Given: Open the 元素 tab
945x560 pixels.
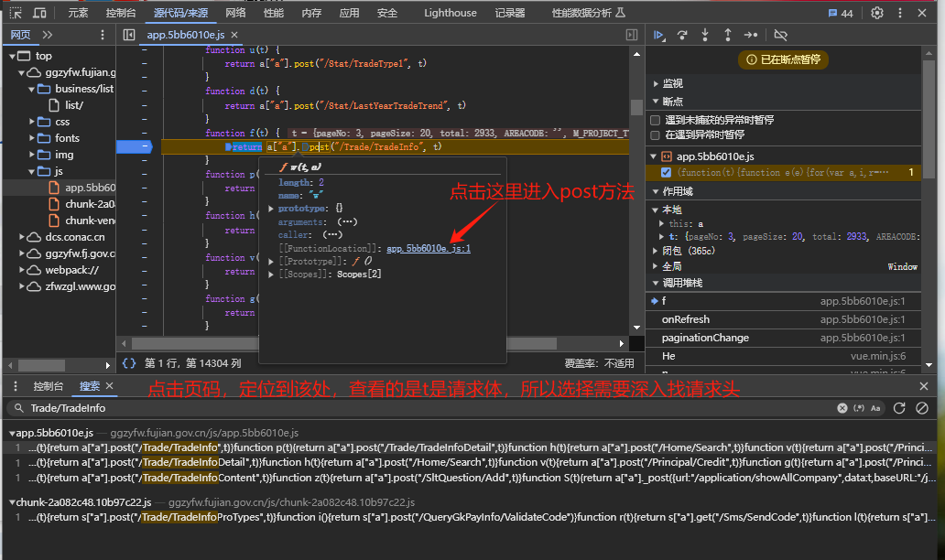Looking at the screenshot, I should pos(78,13).
